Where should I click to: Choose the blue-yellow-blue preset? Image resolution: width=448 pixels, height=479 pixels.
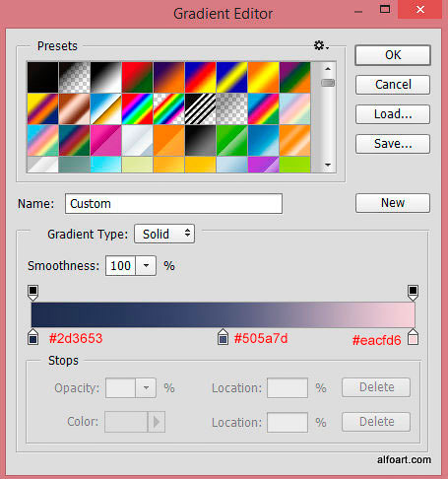pyautogui.click(x=231, y=77)
